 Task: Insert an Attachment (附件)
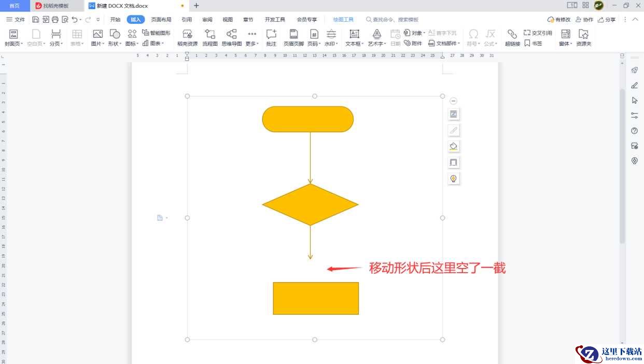point(413,44)
